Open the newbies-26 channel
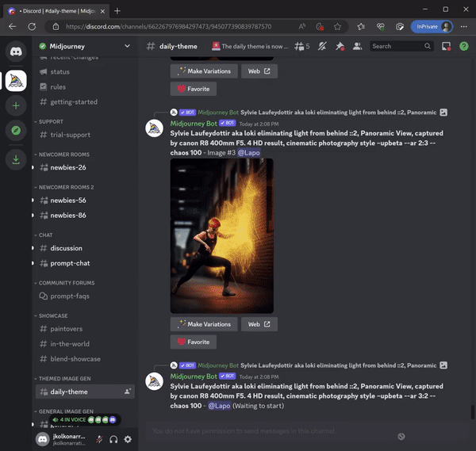The width and height of the screenshot is (476, 451). pos(85,167)
